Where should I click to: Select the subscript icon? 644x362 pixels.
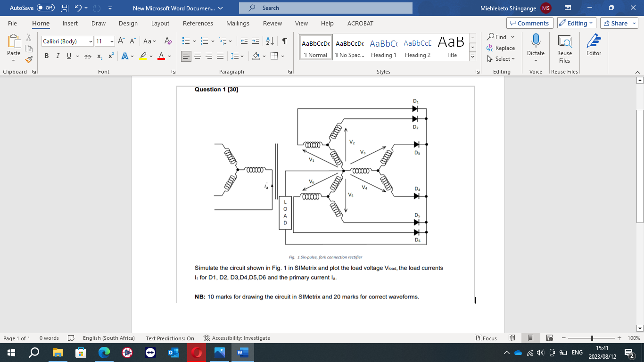pos(99,56)
